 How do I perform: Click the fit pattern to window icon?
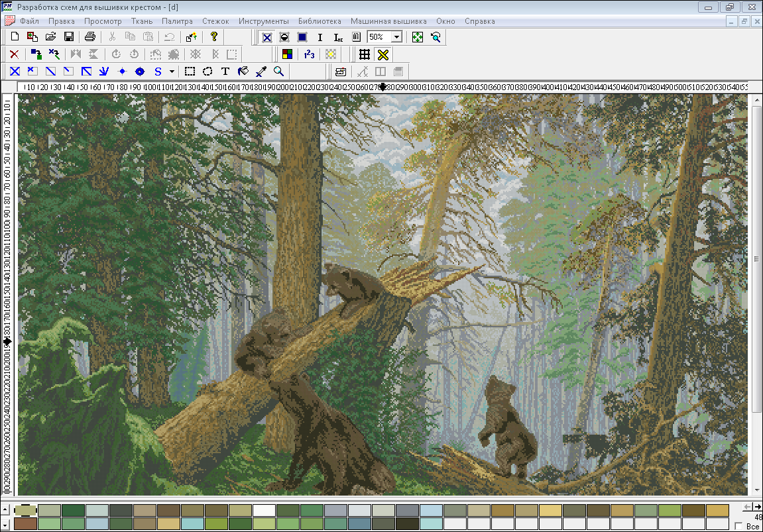(418, 37)
